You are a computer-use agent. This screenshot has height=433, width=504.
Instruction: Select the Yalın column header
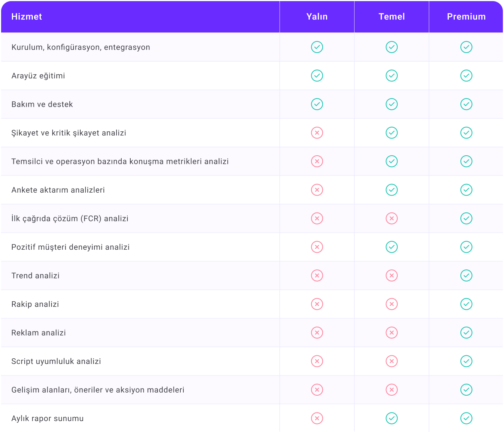317,17
